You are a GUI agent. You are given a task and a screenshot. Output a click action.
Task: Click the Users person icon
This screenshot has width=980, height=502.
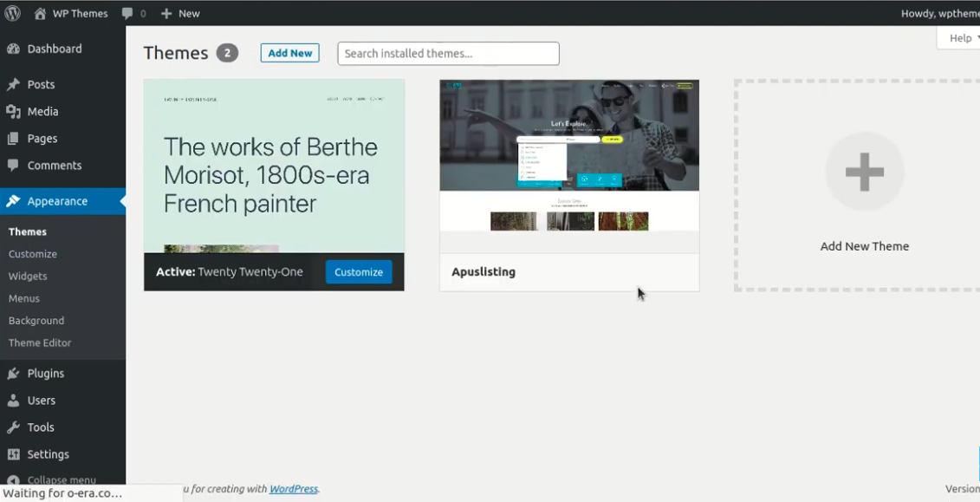pos(13,401)
